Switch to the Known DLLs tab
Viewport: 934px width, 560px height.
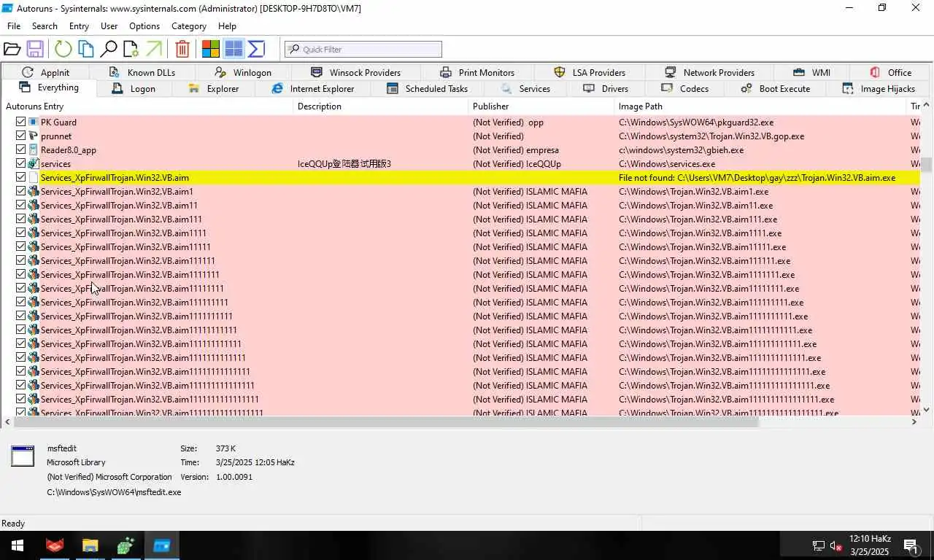(142, 72)
